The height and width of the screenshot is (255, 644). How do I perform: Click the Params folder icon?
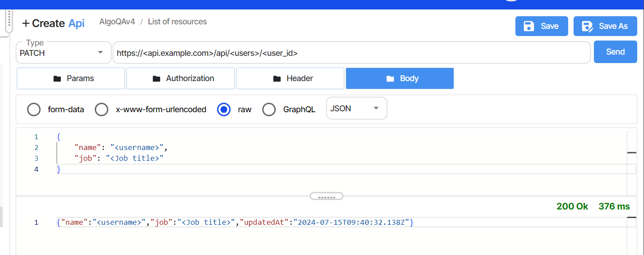click(57, 79)
